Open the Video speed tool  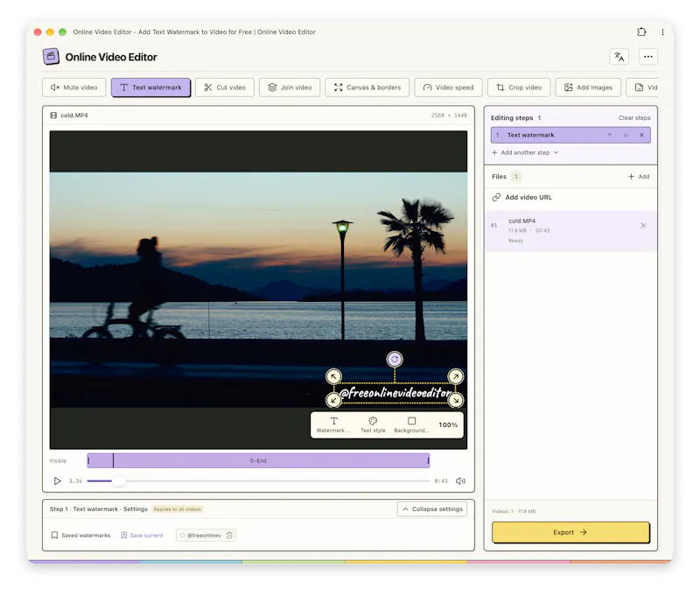pos(448,88)
